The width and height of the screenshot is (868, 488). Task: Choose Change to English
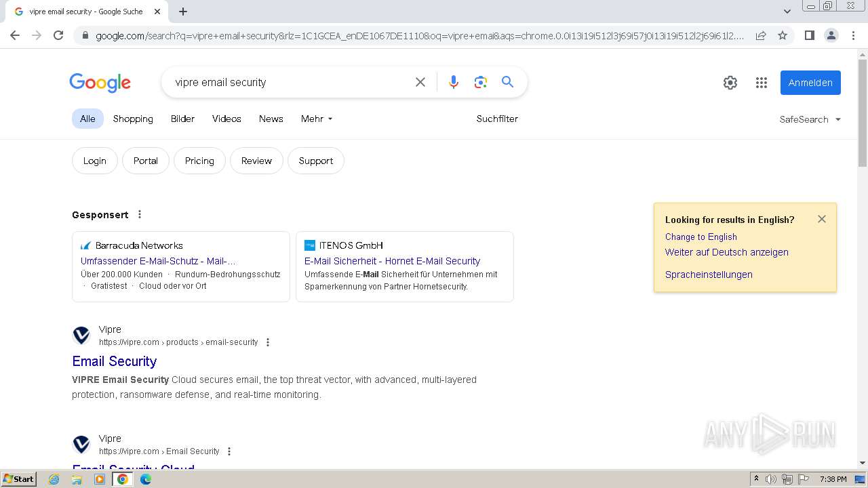701,237
